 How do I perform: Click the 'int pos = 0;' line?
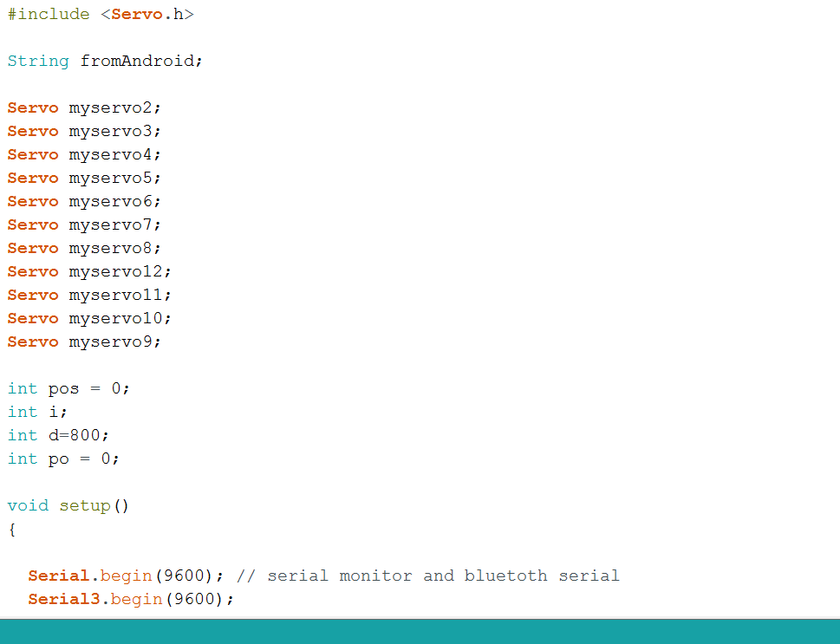pos(68,388)
